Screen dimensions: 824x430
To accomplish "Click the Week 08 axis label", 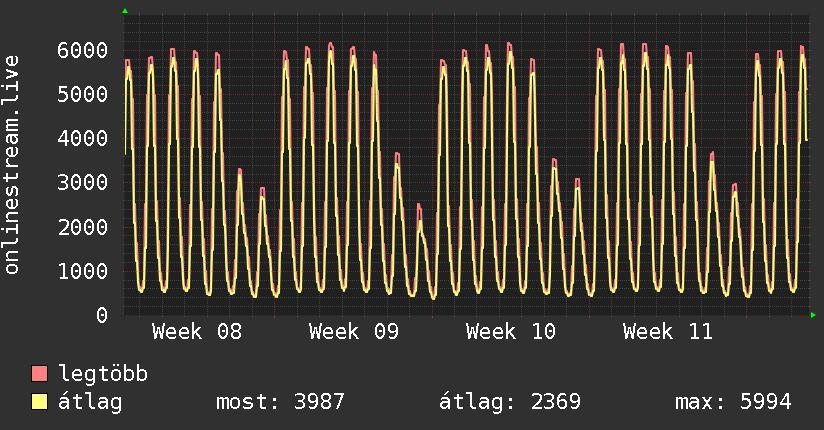I will point(197,332).
